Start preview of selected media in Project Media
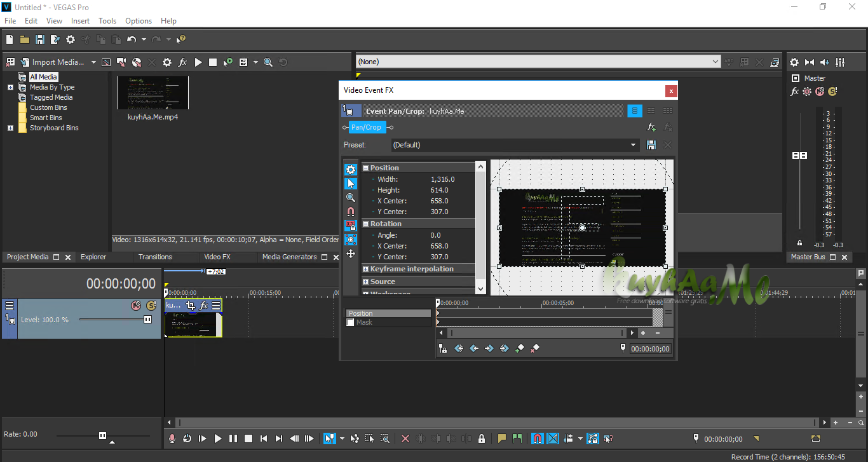868x462 pixels. [x=198, y=62]
